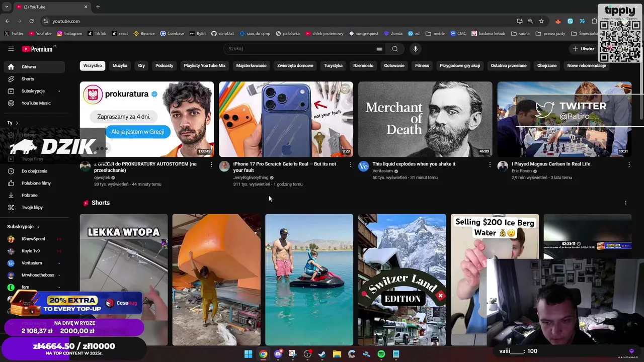Click the YouTube Premium logo
This screenshot has height=362, width=644.
[37, 49]
